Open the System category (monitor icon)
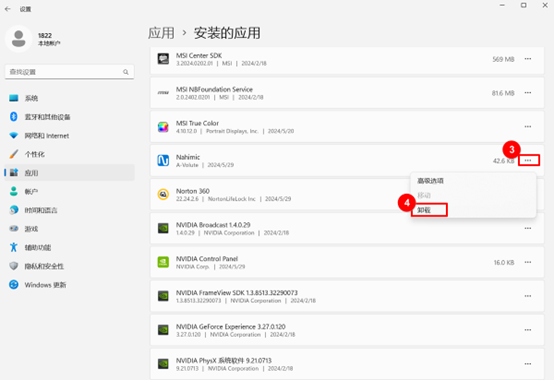 pyautogui.click(x=69, y=98)
